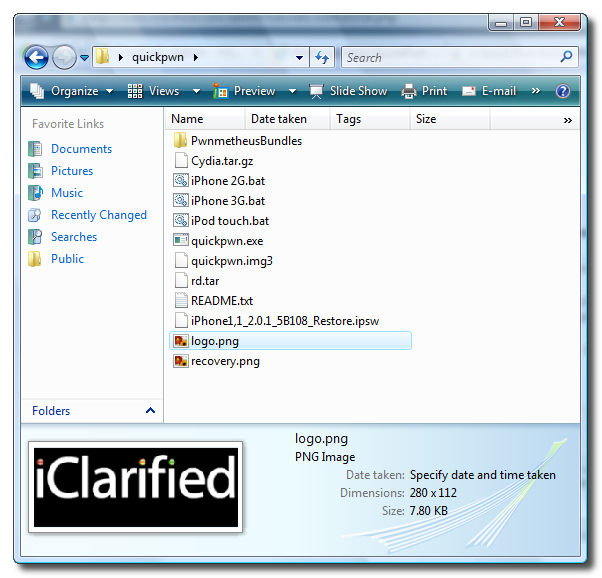
Task: Click the Public folder icon
Action: coord(35,259)
